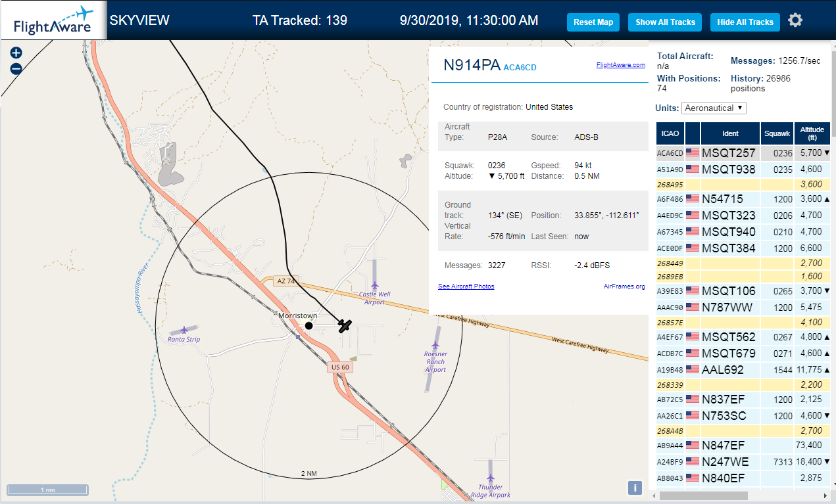Select the N54715 ident

click(x=722, y=198)
